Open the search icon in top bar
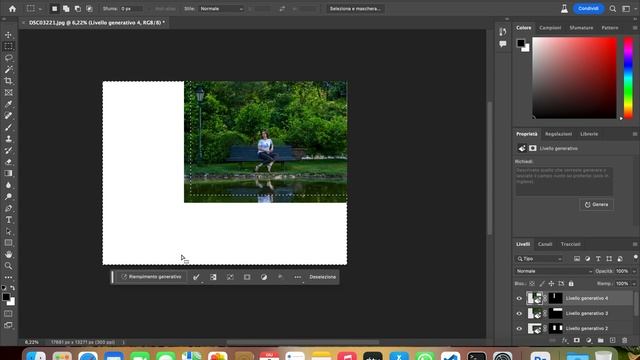Image resolution: width=640 pixels, height=360 pixels. [613, 9]
